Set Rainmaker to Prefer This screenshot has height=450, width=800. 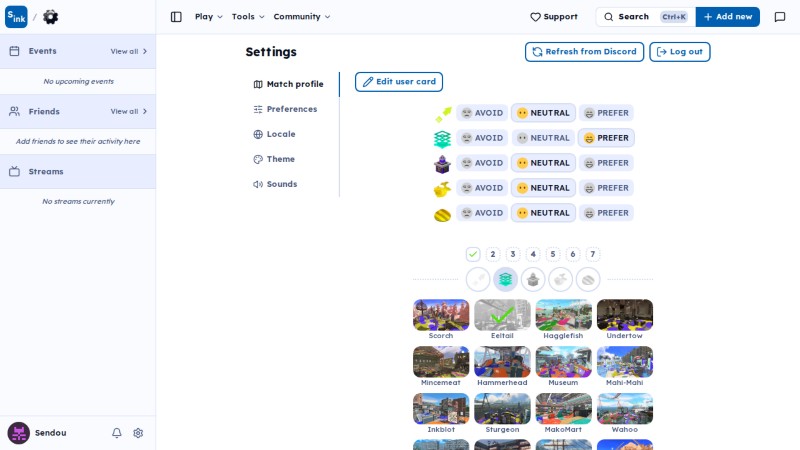click(x=606, y=188)
